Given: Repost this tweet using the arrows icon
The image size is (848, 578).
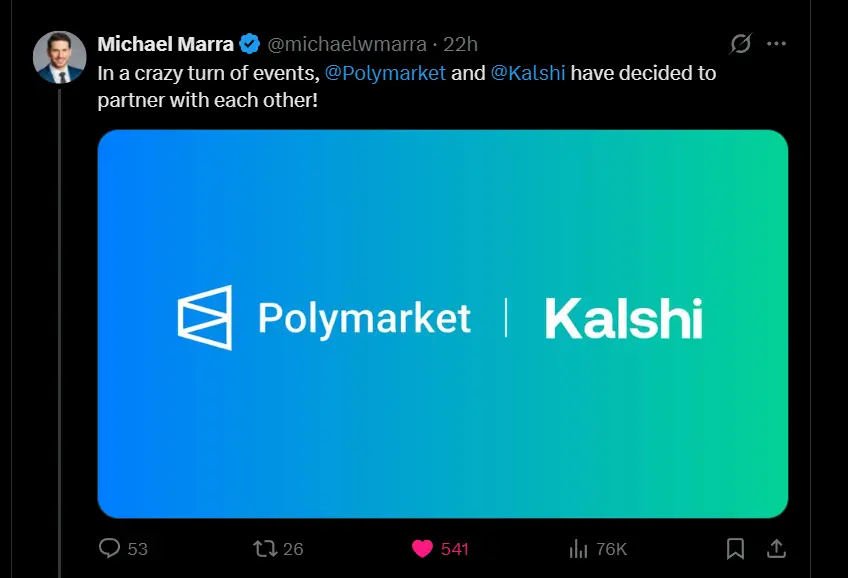Looking at the screenshot, I should 265,548.
